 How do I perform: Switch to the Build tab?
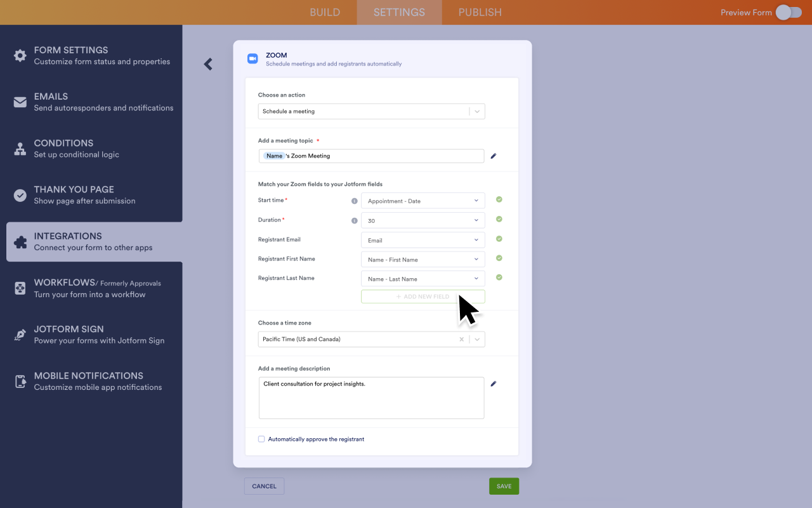tap(325, 12)
